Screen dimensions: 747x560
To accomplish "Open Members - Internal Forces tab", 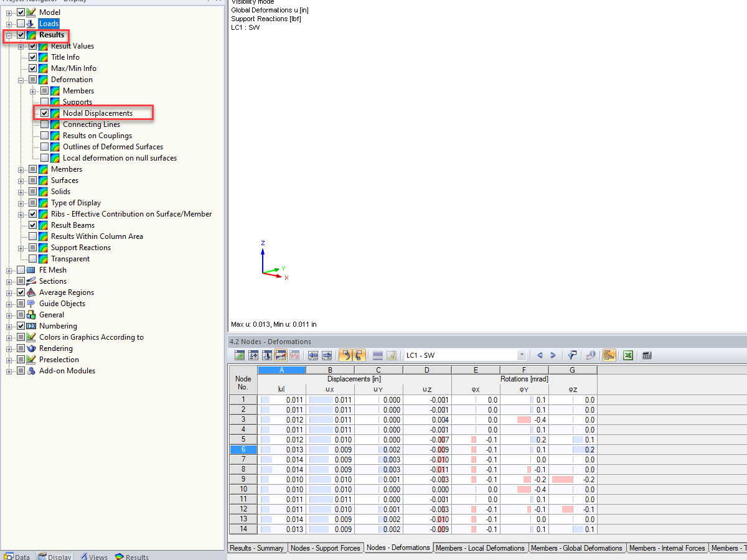I will coord(667,548).
